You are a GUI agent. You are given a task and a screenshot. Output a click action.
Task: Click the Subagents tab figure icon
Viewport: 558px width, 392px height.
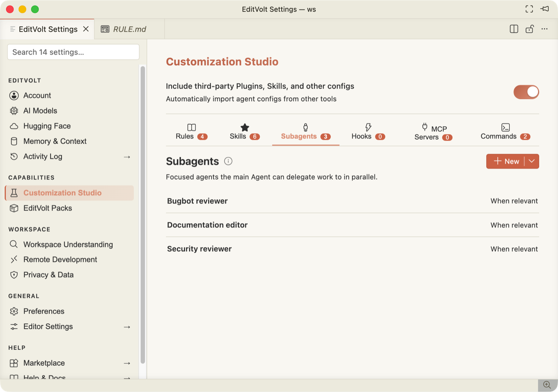pyautogui.click(x=306, y=127)
